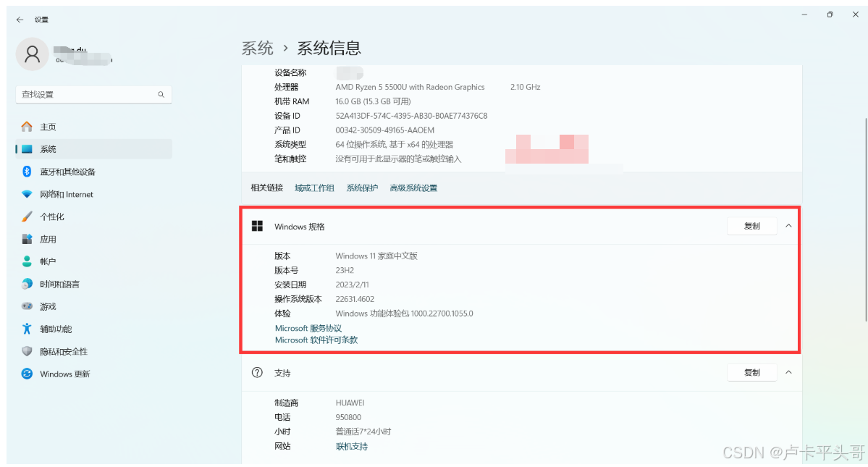Click the 系统 breadcrumb
Screen dimensions: 868x467
pyautogui.click(x=258, y=48)
